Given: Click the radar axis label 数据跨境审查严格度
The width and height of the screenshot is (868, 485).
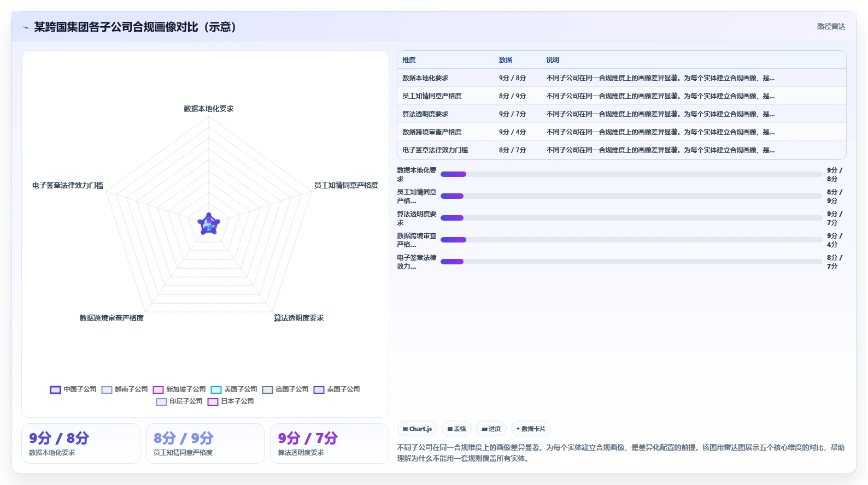Looking at the screenshot, I should [x=112, y=318].
